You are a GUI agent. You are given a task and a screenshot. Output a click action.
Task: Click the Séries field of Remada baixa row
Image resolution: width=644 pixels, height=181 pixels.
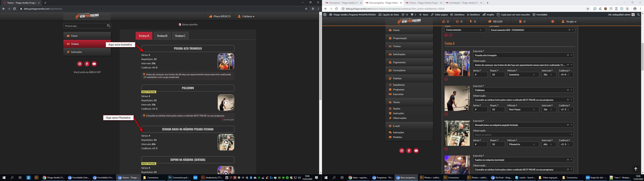(480, 144)
